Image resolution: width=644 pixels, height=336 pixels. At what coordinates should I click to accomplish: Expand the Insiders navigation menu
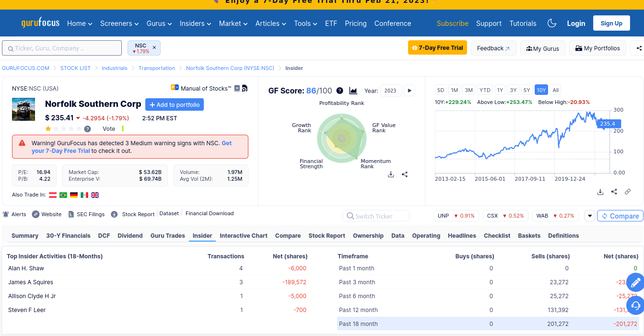pyautogui.click(x=196, y=23)
